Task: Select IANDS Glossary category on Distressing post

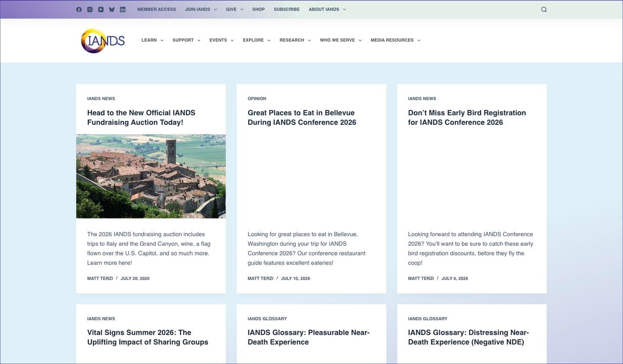Action: (428, 318)
